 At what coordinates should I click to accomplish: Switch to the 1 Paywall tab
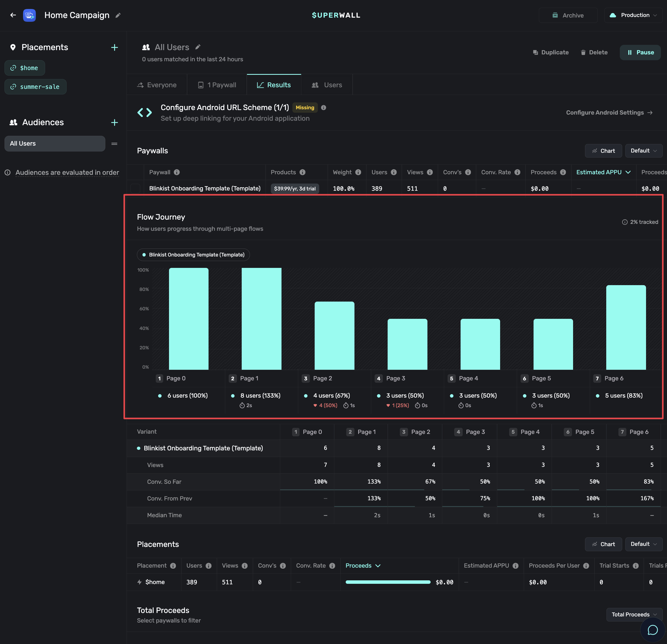(217, 85)
